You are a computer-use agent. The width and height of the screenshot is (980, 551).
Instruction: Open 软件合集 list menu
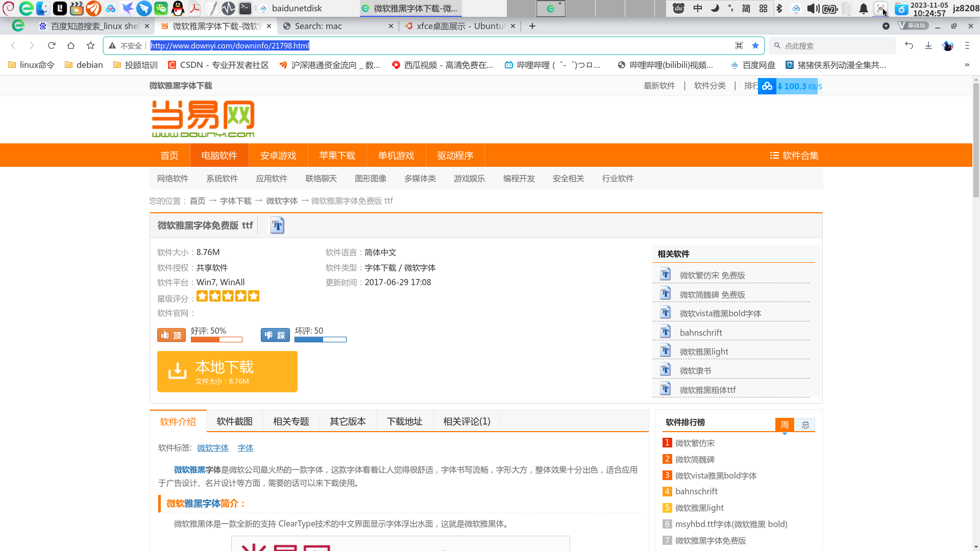point(794,155)
